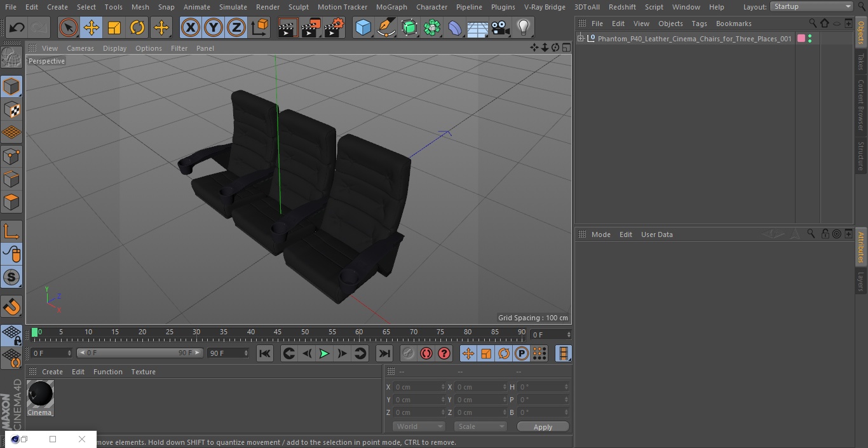
Task: Switch to Texture mode checkered icon
Action: pos(11,109)
